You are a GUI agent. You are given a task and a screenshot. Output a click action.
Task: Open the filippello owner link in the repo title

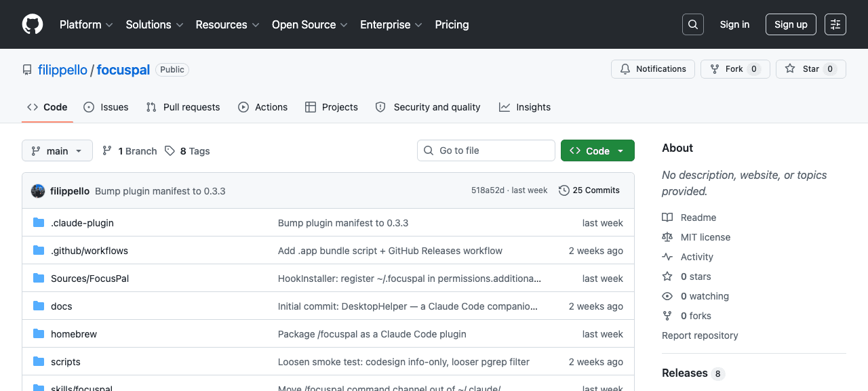62,70
